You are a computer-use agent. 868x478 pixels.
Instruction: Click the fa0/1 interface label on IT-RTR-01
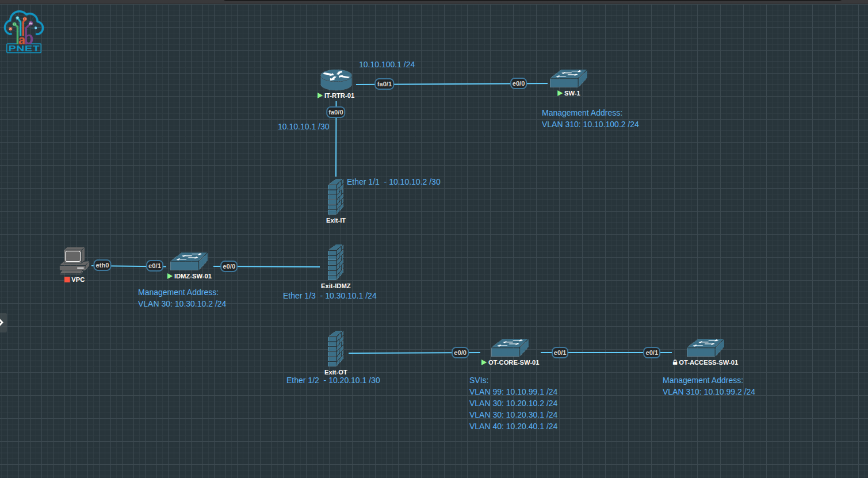(384, 84)
